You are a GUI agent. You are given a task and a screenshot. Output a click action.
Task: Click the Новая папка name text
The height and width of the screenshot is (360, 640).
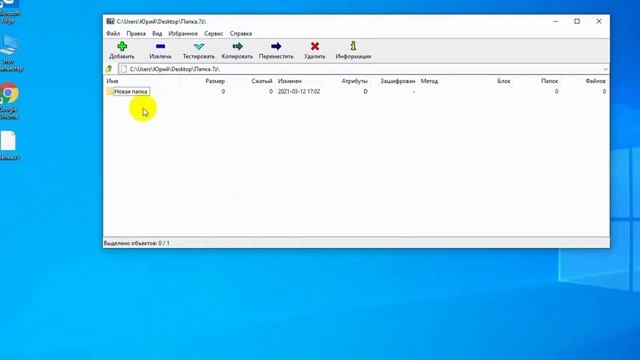(131, 91)
